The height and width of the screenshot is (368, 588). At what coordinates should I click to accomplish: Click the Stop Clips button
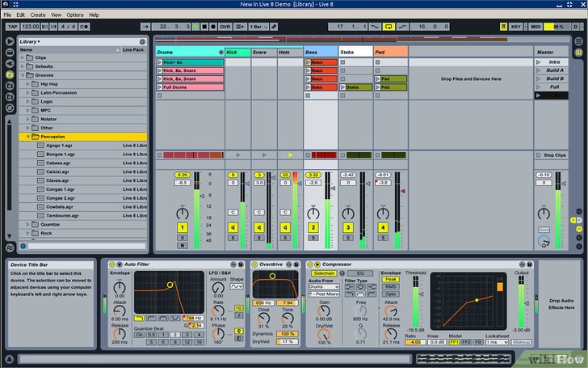pos(551,155)
